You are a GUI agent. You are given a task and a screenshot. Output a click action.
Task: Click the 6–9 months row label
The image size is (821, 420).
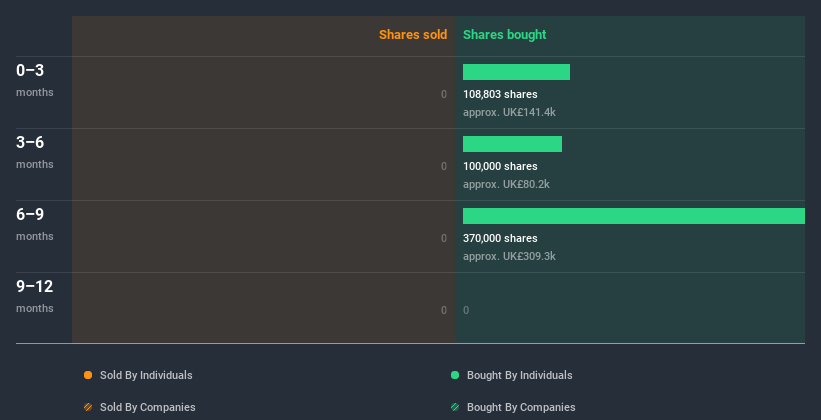[35, 224]
